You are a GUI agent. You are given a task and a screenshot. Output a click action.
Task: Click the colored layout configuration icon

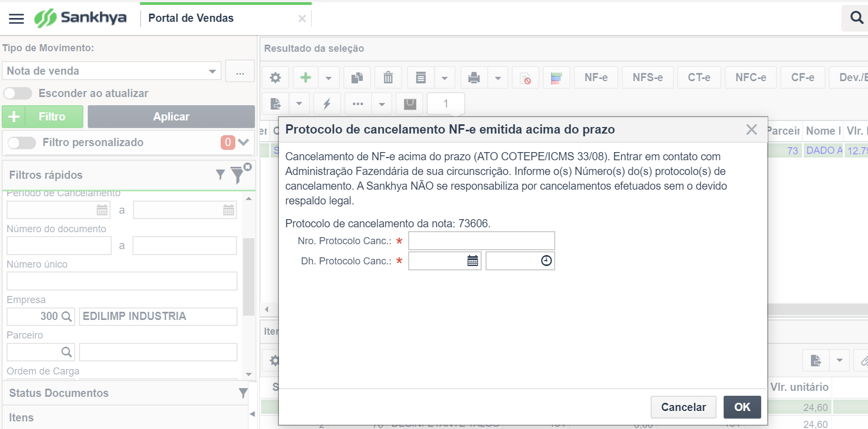click(x=556, y=78)
